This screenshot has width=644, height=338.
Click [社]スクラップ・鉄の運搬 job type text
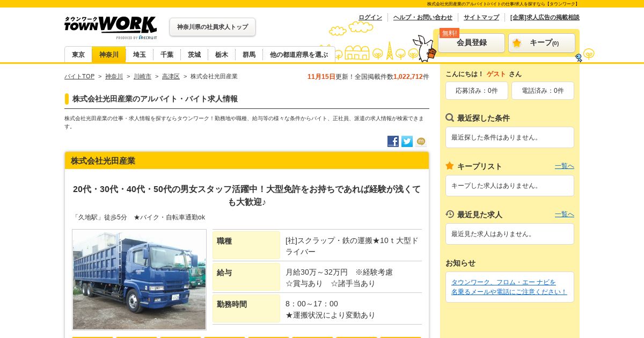(352, 246)
